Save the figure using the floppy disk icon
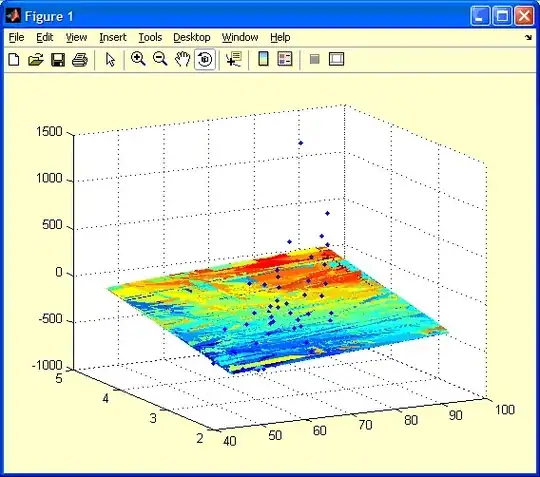This screenshot has height=477, width=540. pyautogui.click(x=58, y=59)
